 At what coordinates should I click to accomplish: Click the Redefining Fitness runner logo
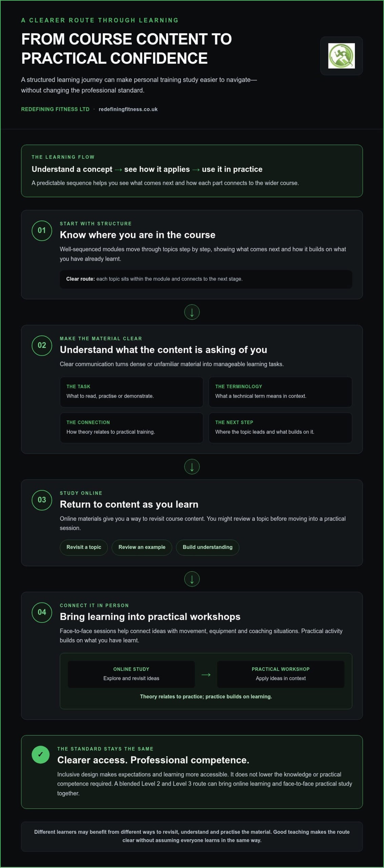[341, 56]
